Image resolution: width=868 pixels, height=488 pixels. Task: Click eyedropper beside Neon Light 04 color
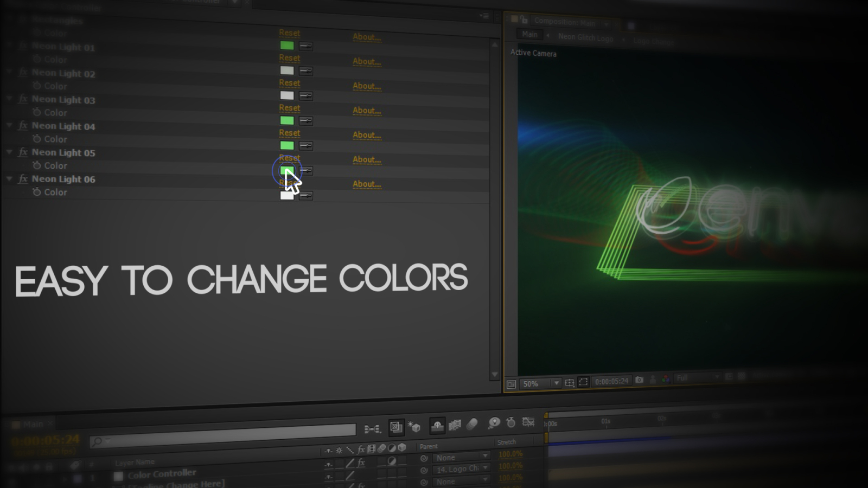click(306, 145)
